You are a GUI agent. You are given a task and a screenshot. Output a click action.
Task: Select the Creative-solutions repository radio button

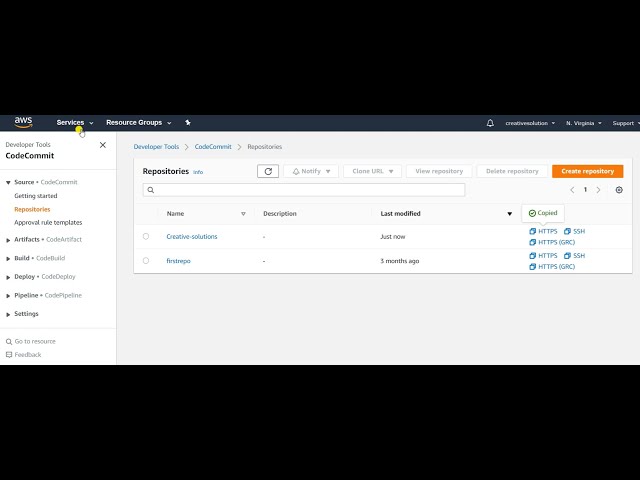tap(146, 236)
